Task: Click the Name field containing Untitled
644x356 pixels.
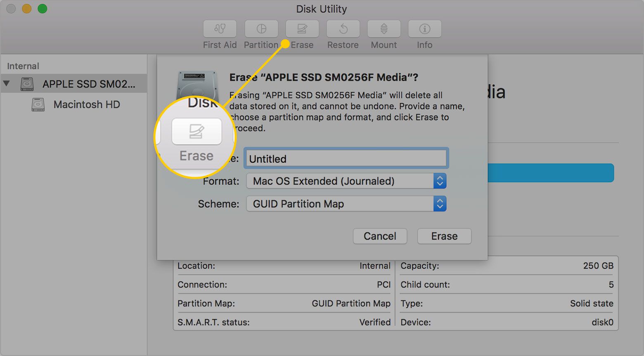Action: 346,159
